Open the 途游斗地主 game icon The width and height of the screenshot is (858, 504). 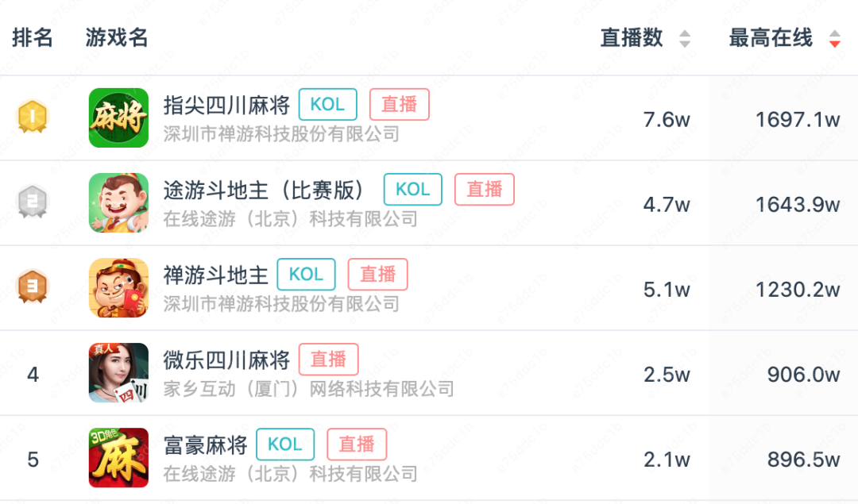(118, 203)
